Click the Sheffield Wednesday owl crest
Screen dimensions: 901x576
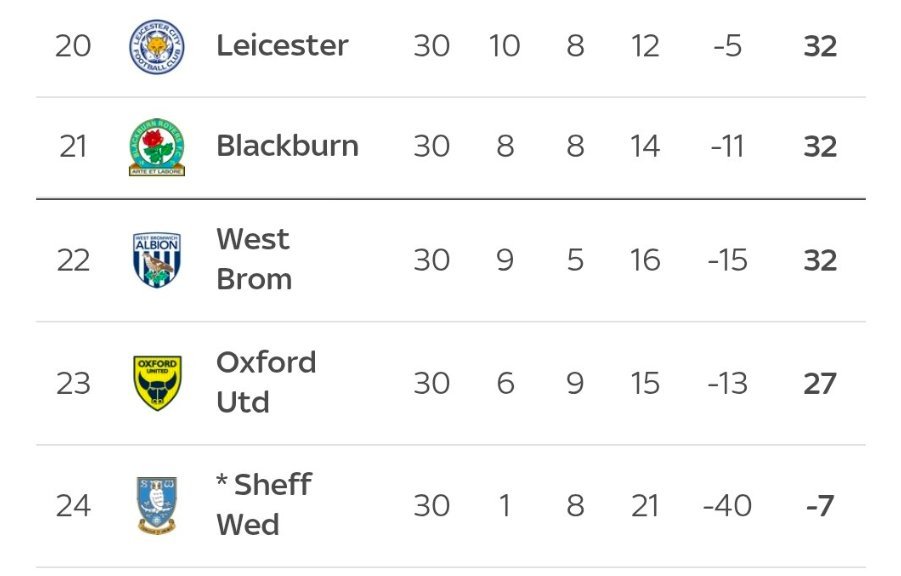point(157,506)
